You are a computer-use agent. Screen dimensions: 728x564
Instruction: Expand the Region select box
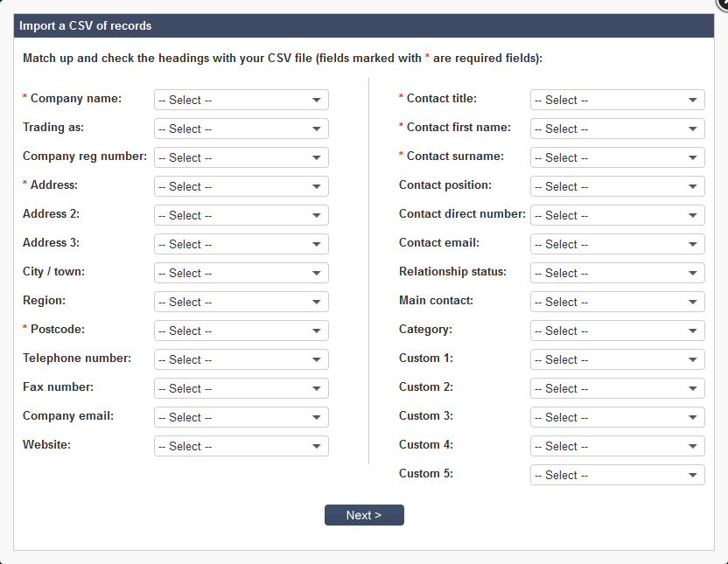click(241, 302)
